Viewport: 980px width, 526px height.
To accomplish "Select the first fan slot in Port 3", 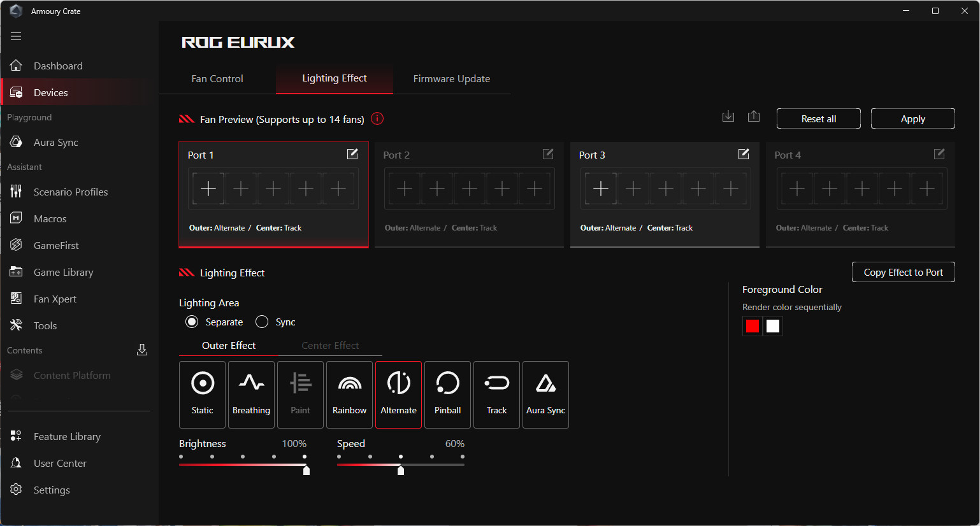I will click(601, 188).
